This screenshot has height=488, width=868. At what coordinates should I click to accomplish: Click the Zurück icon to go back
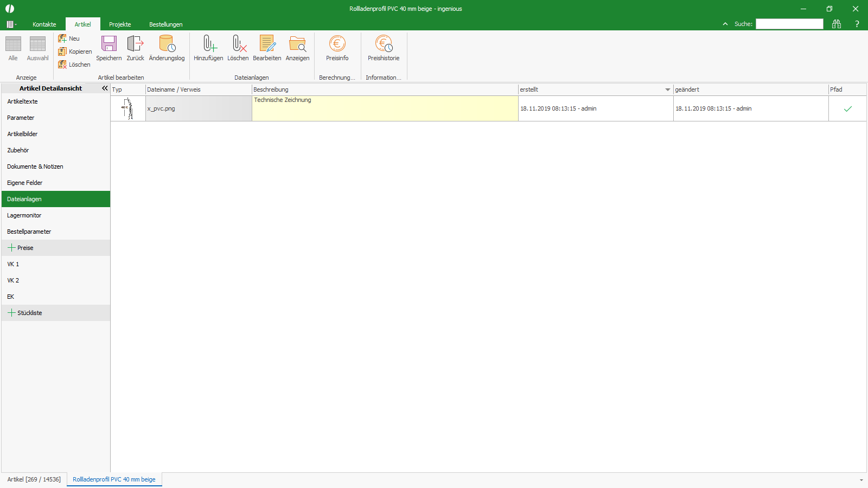pyautogui.click(x=135, y=48)
